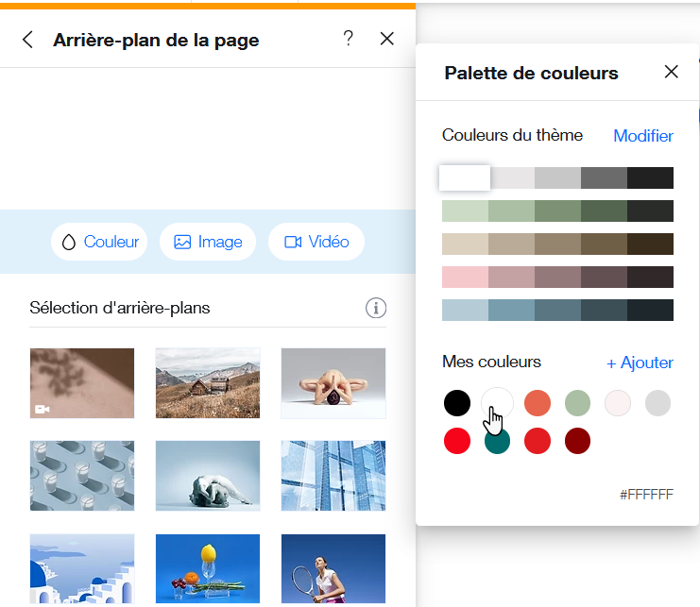This screenshot has width=700, height=607.
Task: Go back from Arrière-plan de la page panel
Action: (x=27, y=40)
